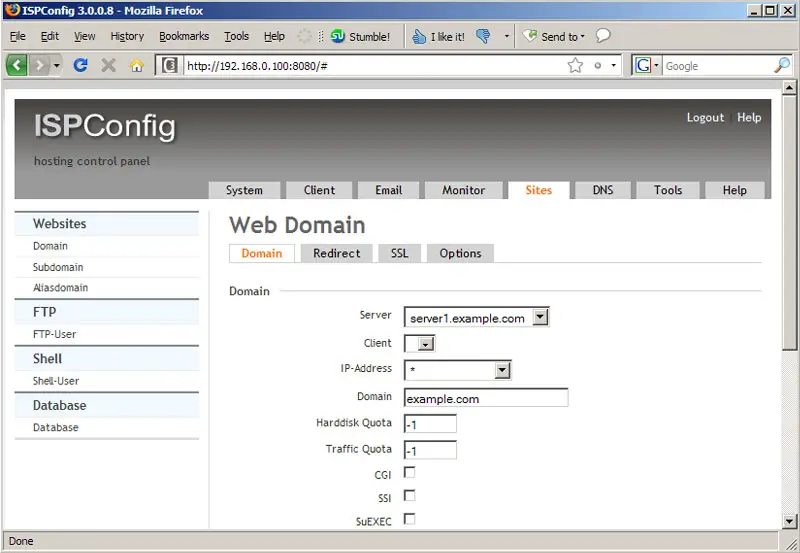The width and height of the screenshot is (800, 553).
Task: Click the magnifying glass search icon
Action: (x=782, y=65)
